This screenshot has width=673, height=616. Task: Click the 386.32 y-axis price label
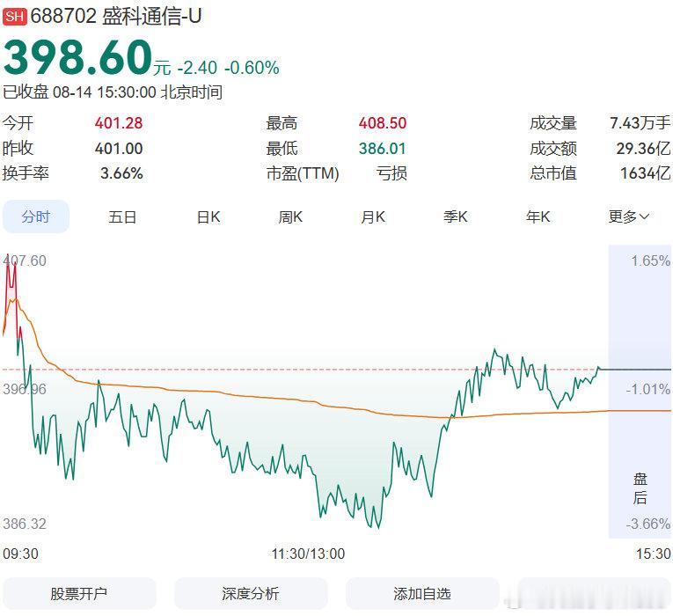25,524
